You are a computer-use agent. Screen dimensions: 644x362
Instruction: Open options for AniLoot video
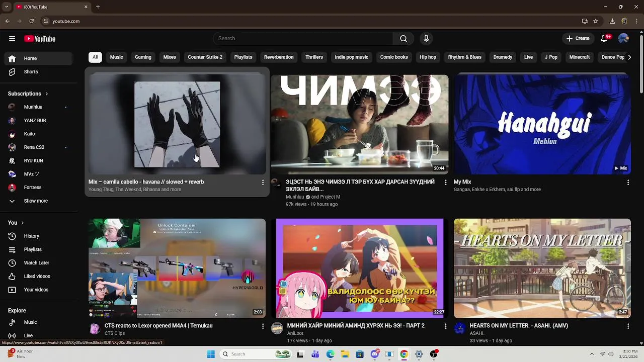tap(445, 326)
